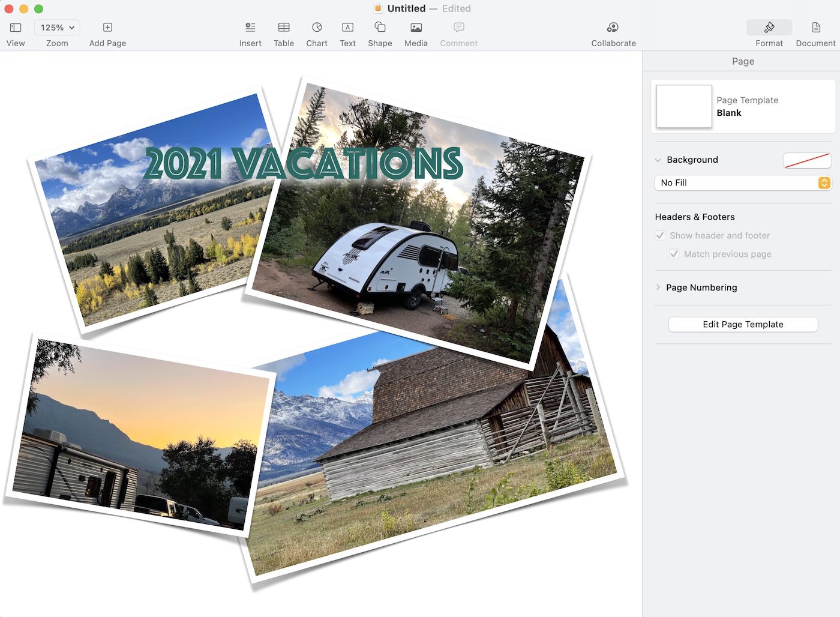This screenshot has width=840, height=617.
Task: Open the 125% Zoom dropdown
Action: click(58, 28)
